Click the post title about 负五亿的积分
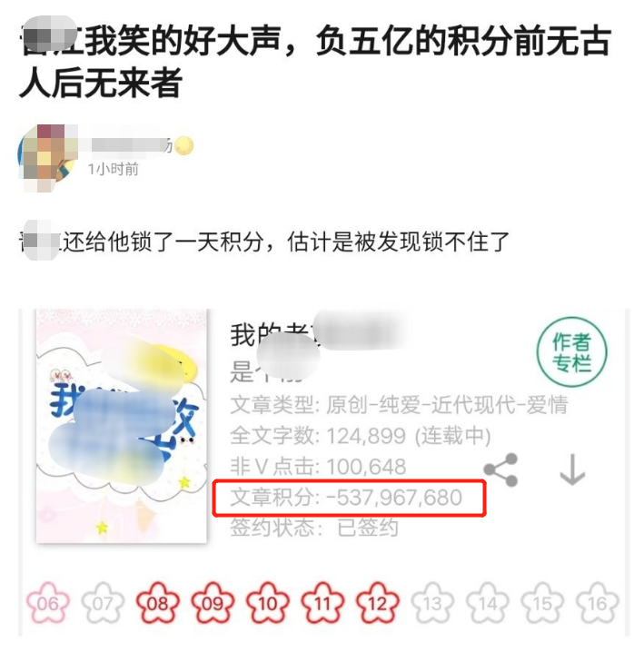Image resolution: width=644 pixels, height=652 pixels. click(315, 62)
